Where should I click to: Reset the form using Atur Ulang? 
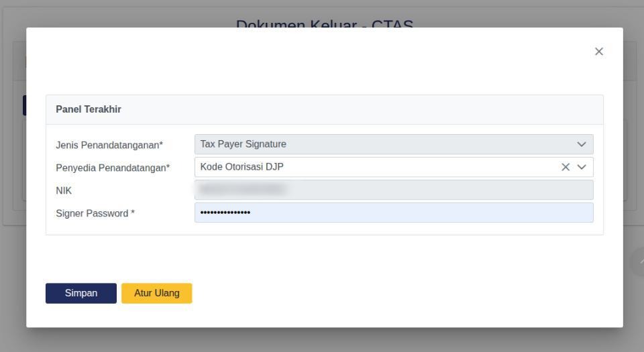pos(156,294)
